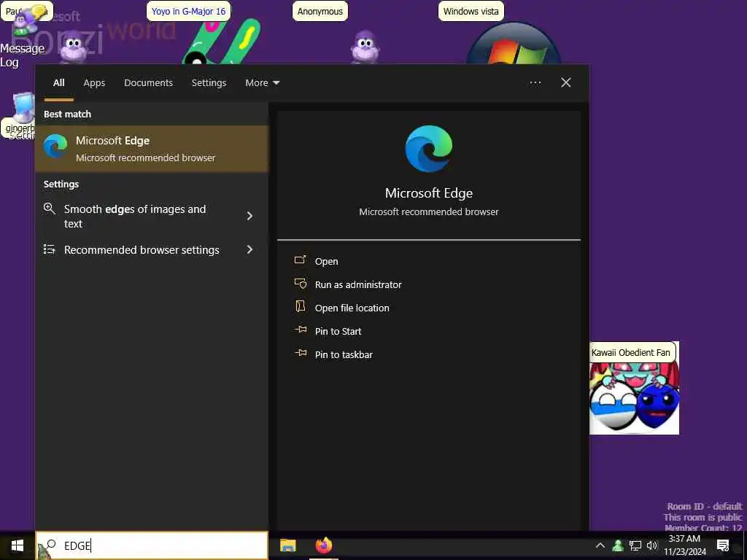The image size is (747, 560).
Task: Open the Action Center notifications icon
Action: 723,545
